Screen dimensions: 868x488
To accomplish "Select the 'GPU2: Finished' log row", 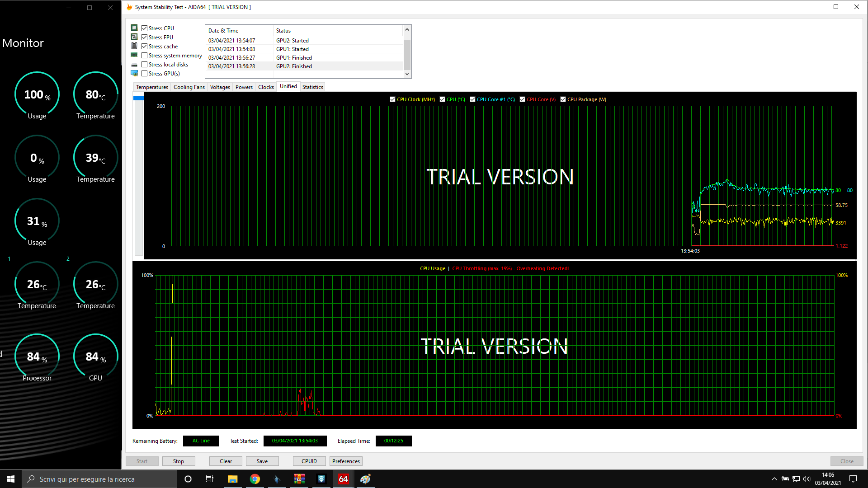I will point(305,66).
